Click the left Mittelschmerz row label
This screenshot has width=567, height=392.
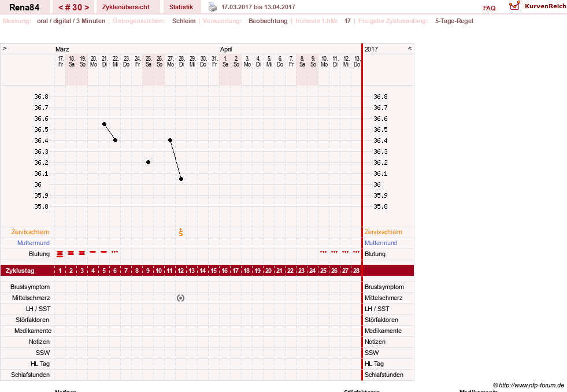pos(31,298)
